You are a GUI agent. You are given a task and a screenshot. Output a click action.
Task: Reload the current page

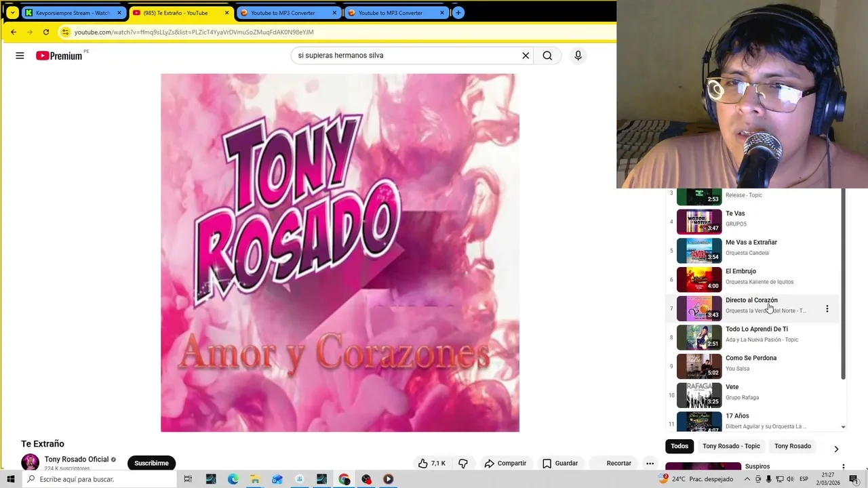[x=45, y=32]
